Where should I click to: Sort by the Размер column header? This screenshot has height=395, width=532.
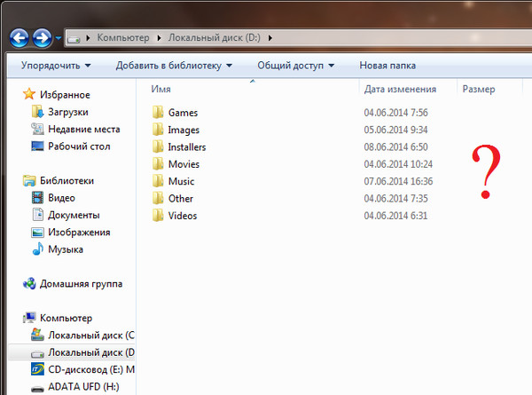tap(479, 89)
